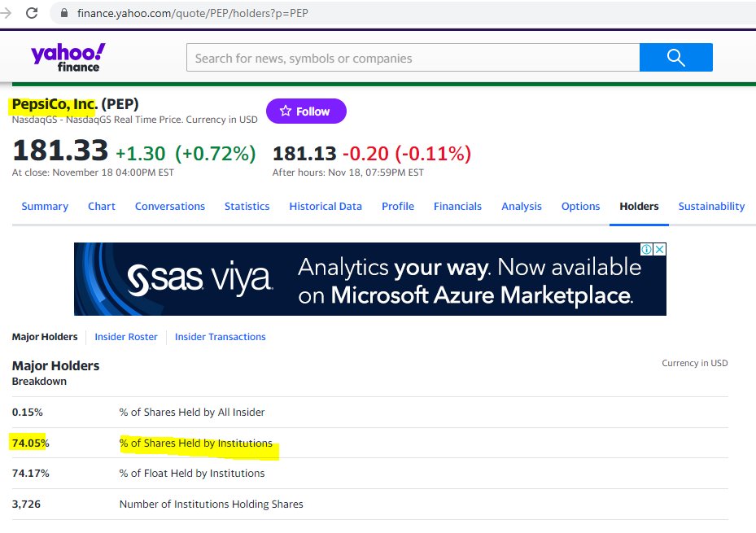Click the ad info icon on banner

click(x=647, y=249)
